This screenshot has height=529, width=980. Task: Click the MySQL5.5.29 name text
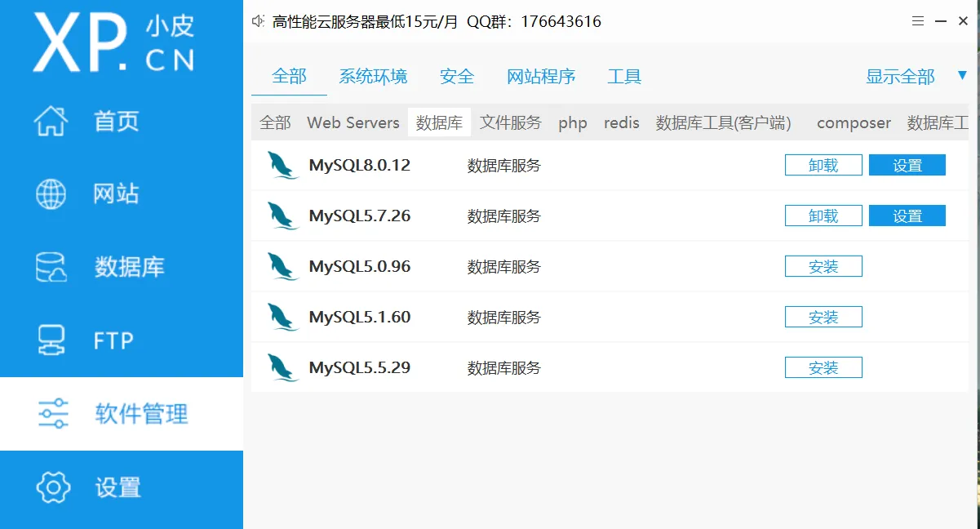tap(360, 368)
